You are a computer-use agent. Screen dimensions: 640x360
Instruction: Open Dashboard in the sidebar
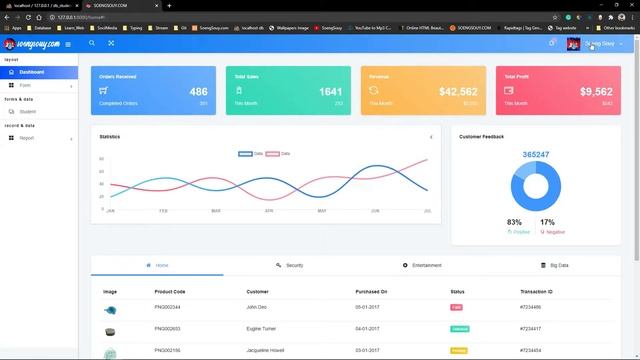click(x=39, y=72)
